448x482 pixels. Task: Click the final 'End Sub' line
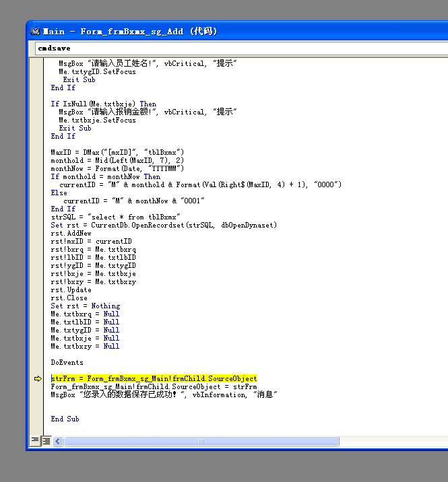(65, 419)
